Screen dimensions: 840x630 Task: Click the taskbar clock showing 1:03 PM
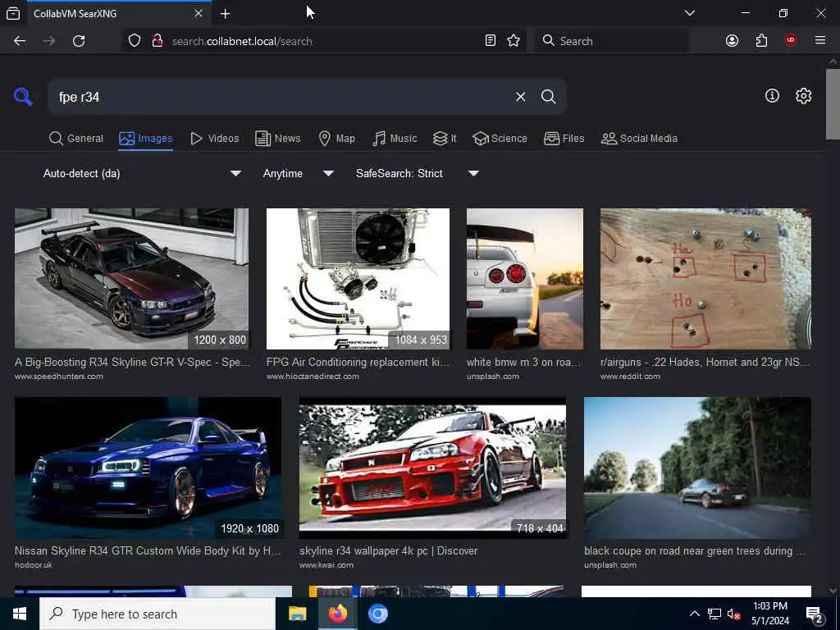769,614
